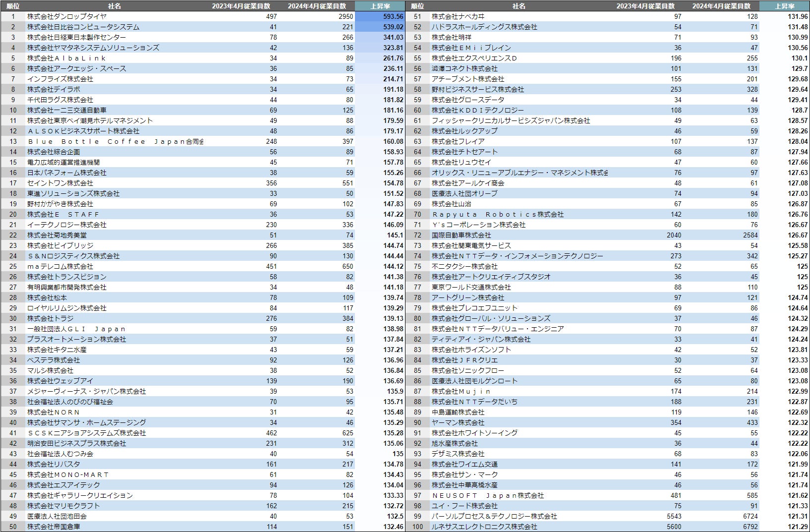Select 東京ワールド交通株式会社
This screenshot has height=532, width=810.
(x=471, y=287)
